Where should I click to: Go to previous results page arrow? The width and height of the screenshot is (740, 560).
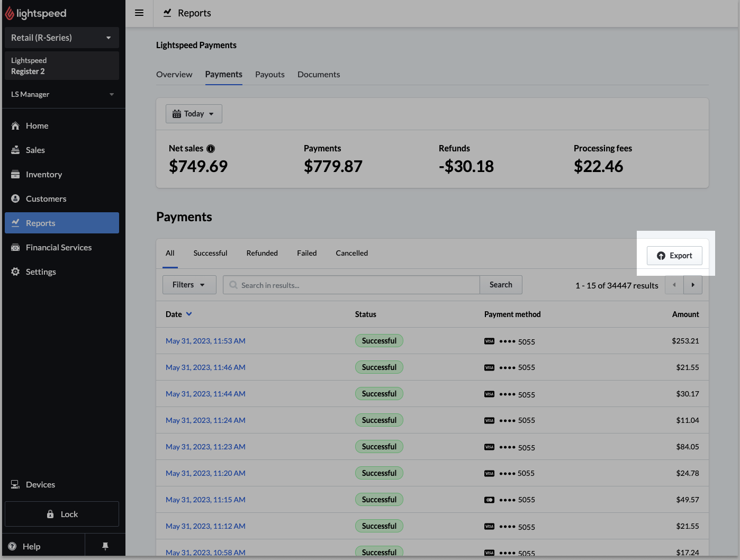coord(674,285)
